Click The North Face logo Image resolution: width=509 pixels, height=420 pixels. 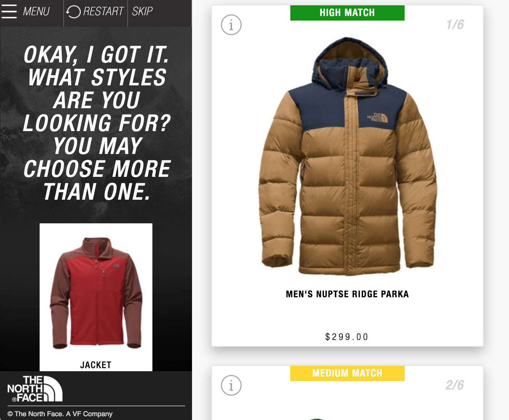pos(35,389)
